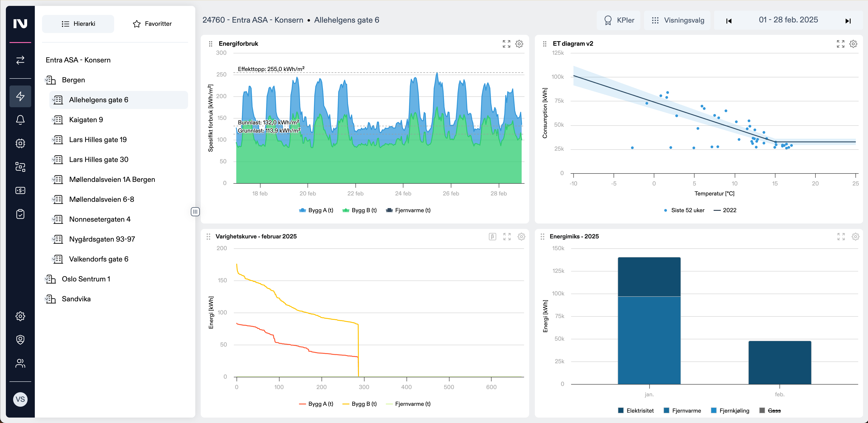
Task: Select Kaigaten 9 building in tree
Action: coord(86,120)
